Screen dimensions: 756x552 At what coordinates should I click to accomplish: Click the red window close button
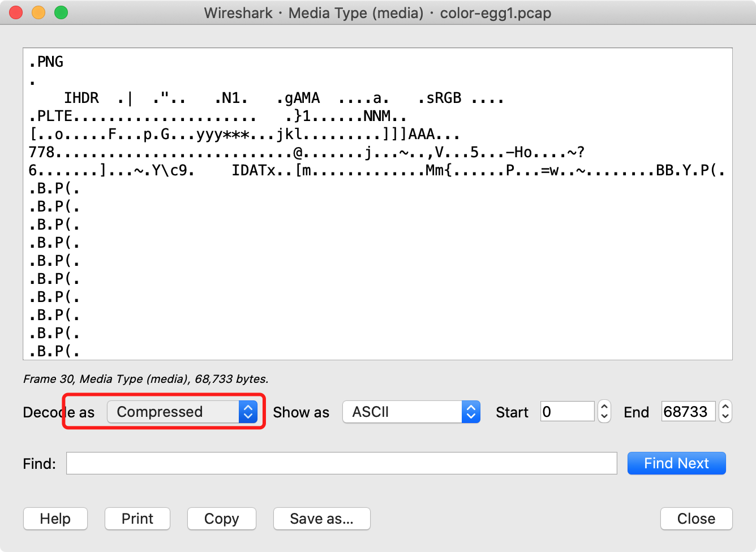16,12
